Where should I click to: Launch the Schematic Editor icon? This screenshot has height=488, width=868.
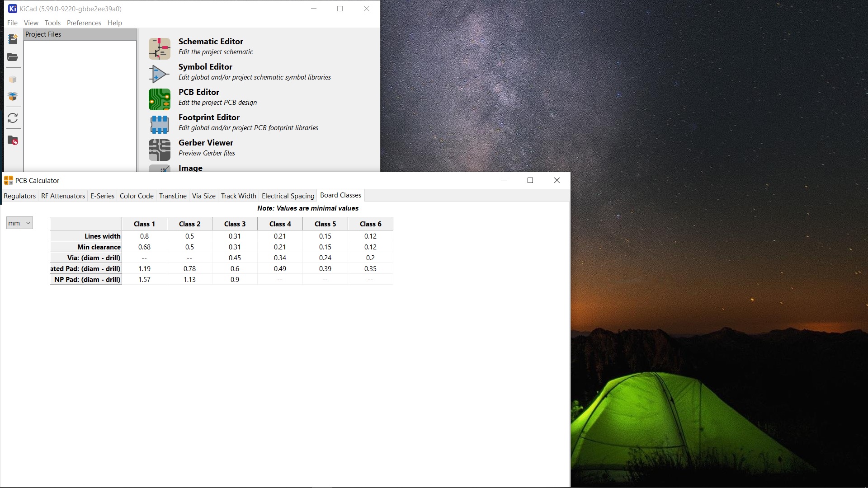click(x=159, y=48)
